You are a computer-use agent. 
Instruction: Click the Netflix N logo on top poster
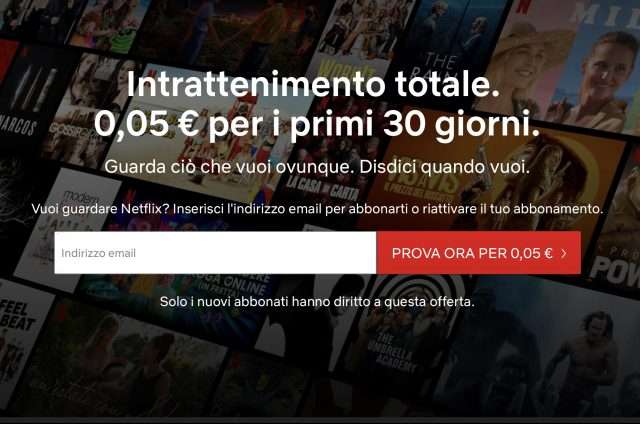(522, 6)
